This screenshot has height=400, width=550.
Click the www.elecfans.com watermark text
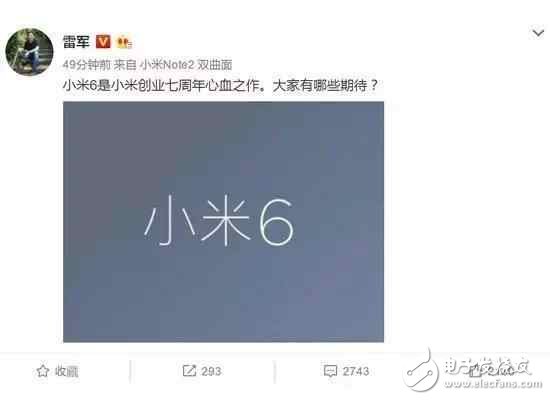coord(493,384)
